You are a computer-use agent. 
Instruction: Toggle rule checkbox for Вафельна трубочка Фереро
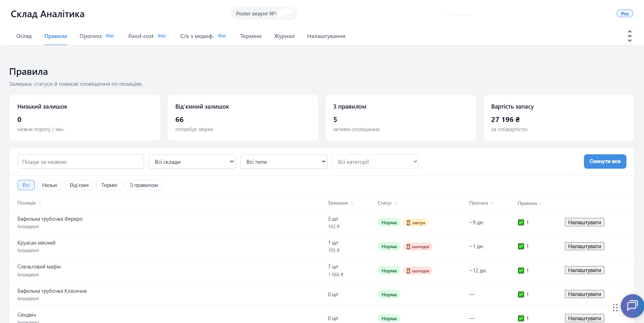[x=521, y=222]
